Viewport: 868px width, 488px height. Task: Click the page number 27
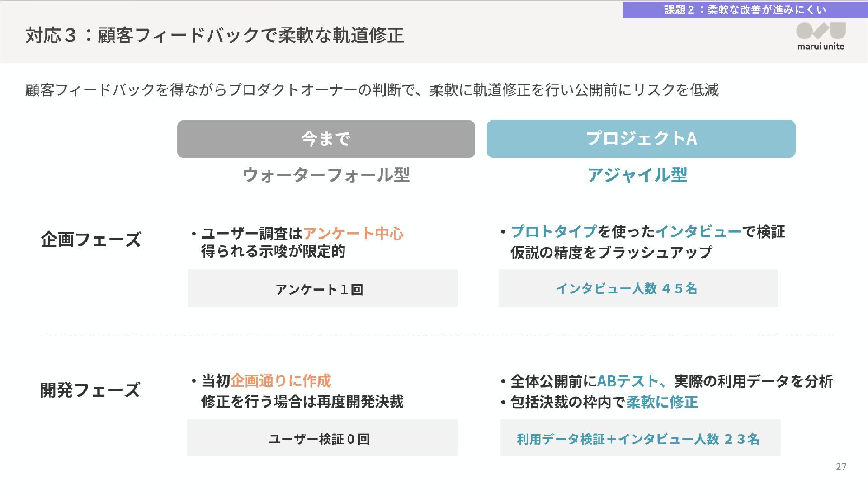point(841,467)
